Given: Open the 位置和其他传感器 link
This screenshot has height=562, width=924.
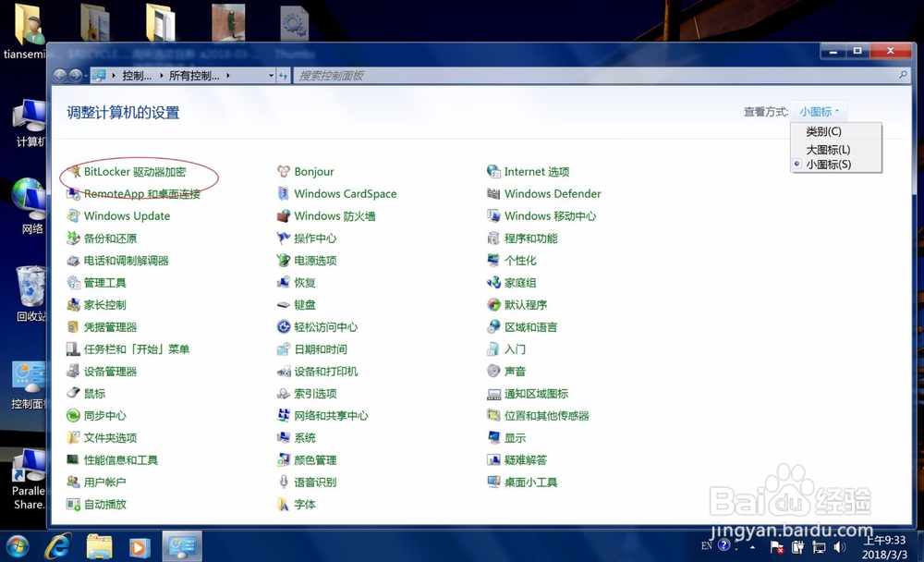Looking at the screenshot, I should tap(547, 416).
